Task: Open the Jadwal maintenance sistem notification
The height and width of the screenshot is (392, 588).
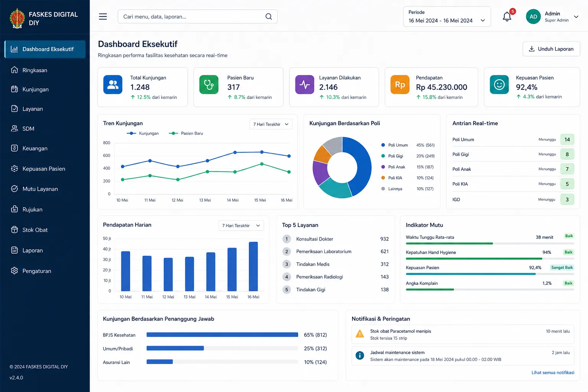Action: pyautogui.click(x=463, y=356)
